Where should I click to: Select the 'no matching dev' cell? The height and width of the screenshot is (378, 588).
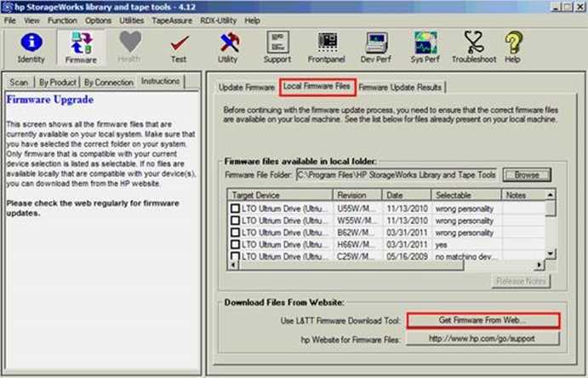click(465, 256)
